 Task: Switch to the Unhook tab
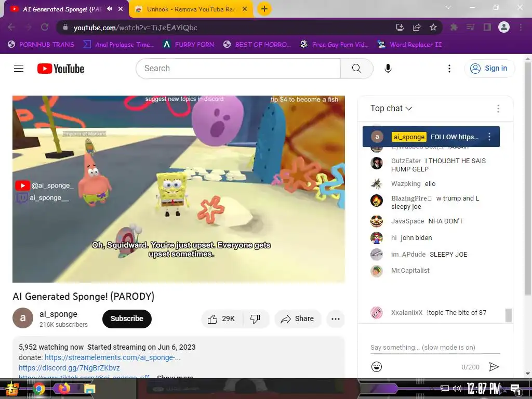pyautogui.click(x=191, y=9)
